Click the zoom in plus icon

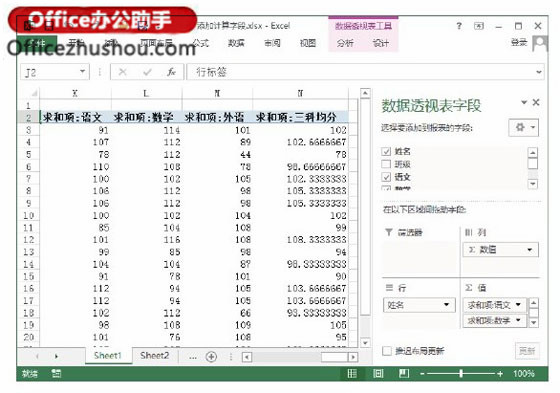(500, 374)
